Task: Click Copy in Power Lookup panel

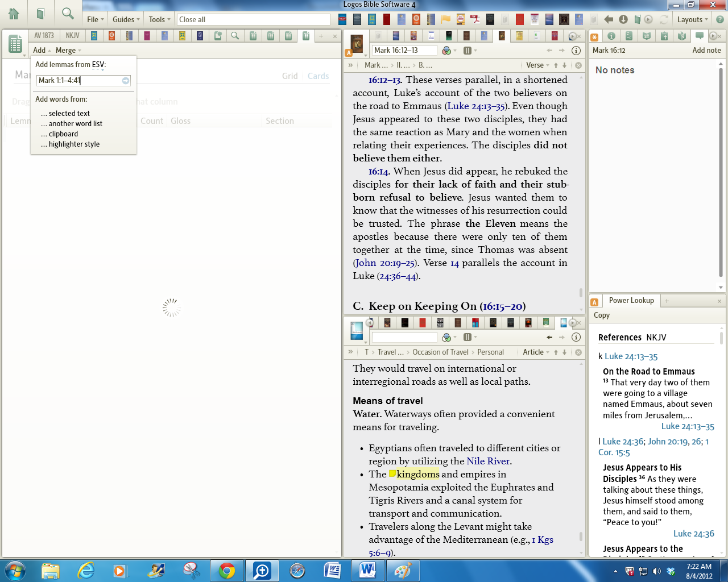Action: (x=602, y=315)
